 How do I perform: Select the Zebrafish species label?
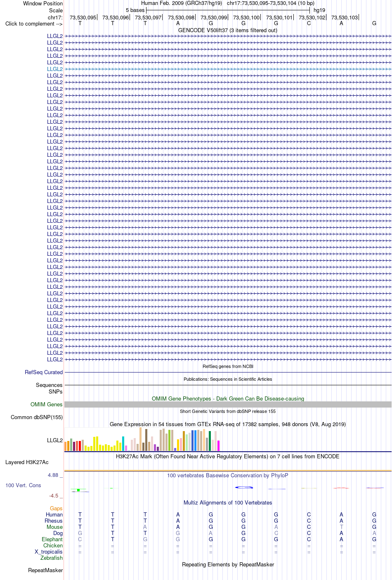(x=52, y=558)
